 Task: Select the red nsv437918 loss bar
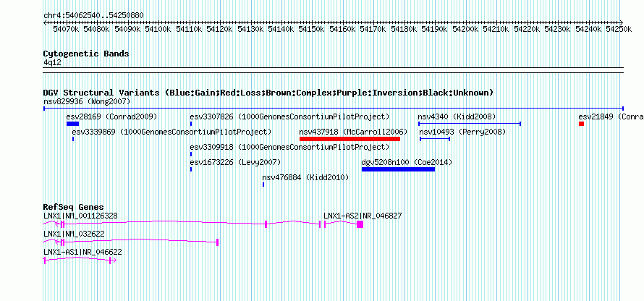click(x=349, y=139)
